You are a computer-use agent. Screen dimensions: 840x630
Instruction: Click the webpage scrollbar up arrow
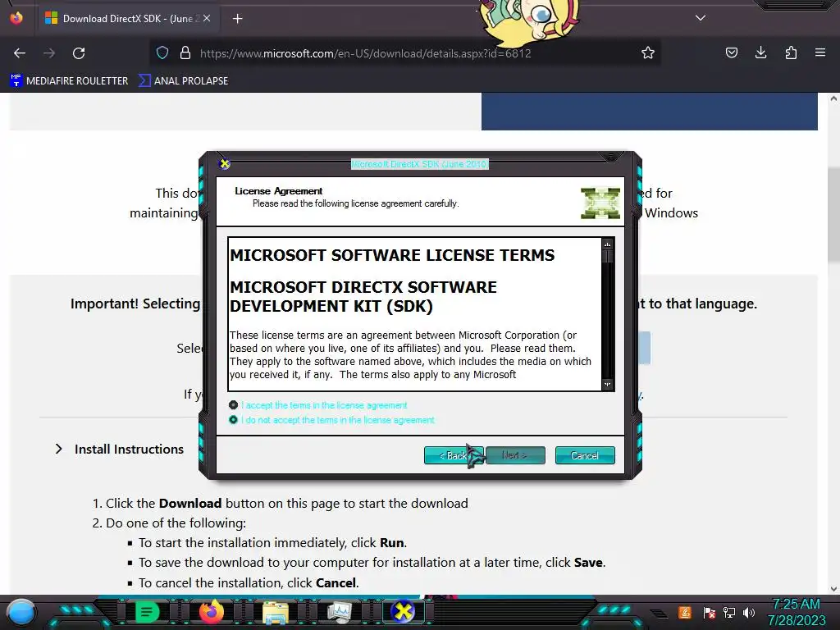click(833, 98)
